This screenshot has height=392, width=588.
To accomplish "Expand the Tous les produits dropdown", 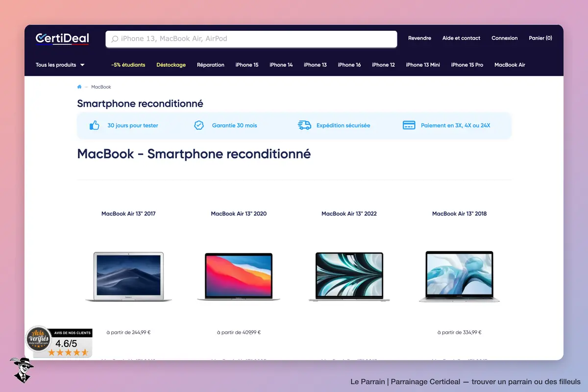I will pos(60,65).
